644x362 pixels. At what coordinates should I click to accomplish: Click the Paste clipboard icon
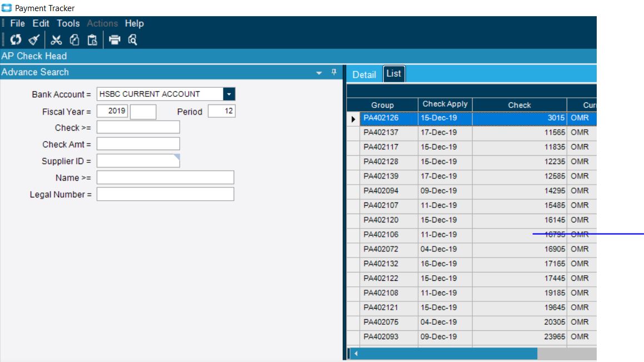92,40
